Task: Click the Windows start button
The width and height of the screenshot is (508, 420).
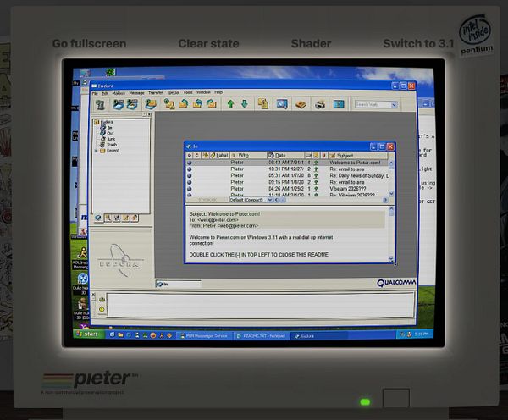Action: pyautogui.click(x=88, y=334)
